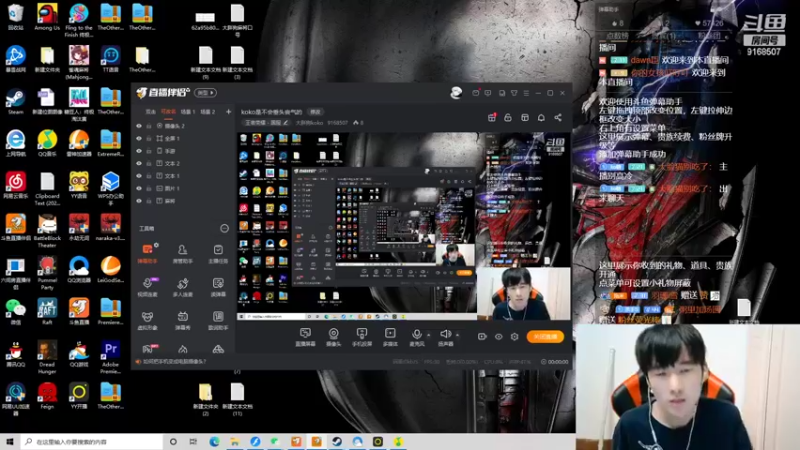The height and width of the screenshot is (450, 800).
Task: Collapse the 工具箱 toolbox panel
Action: 224,228
